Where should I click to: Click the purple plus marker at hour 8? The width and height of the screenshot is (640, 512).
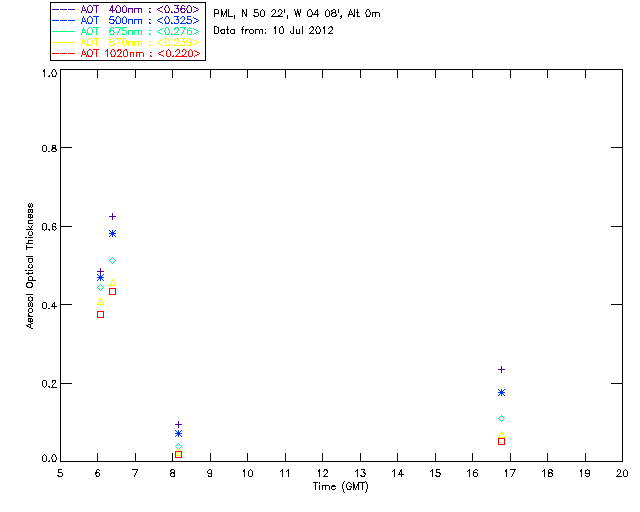coord(178,425)
